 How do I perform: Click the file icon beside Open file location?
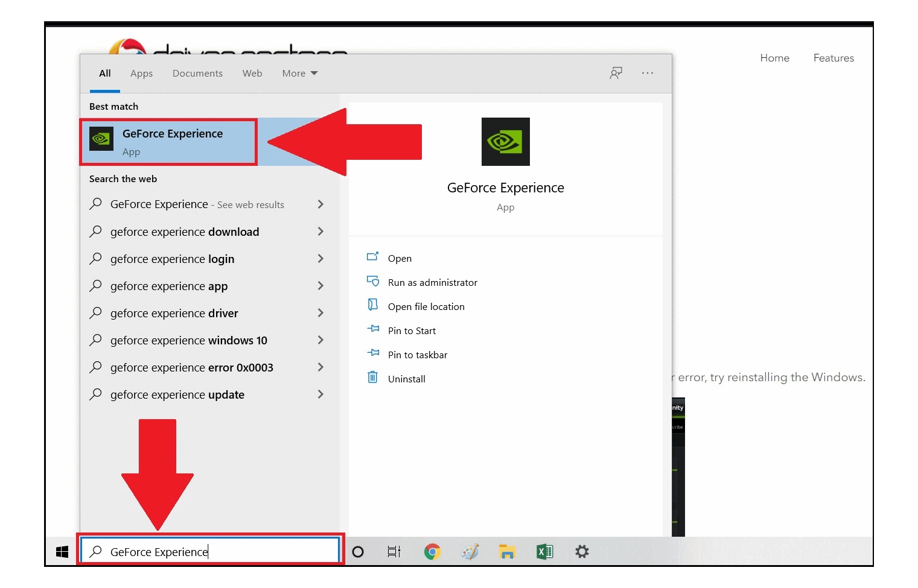372,305
